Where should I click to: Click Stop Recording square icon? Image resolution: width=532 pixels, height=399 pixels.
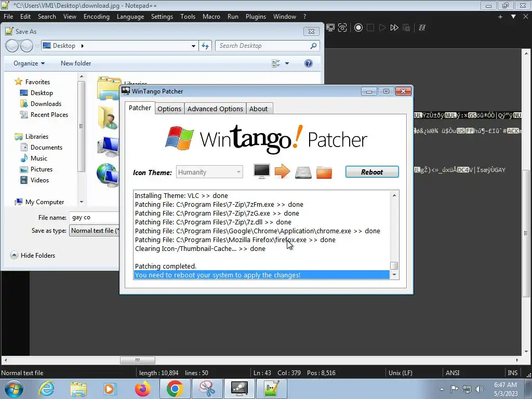pyautogui.click(x=370, y=28)
